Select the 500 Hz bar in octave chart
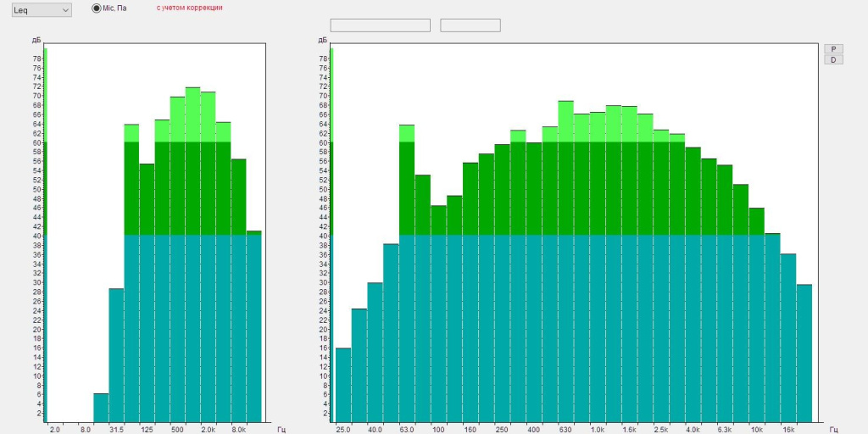This screenshot has width=868, height=434. (x=177, y=259)
